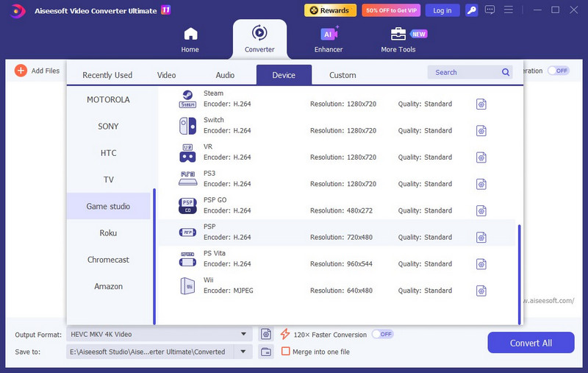
Task: Select Roku device category
Action: [x=108, y=232]
